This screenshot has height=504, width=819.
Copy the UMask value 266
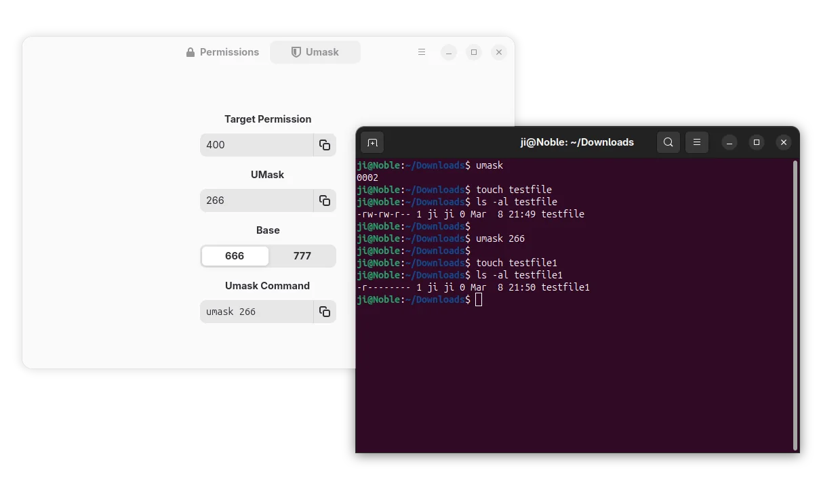point(325,201)
